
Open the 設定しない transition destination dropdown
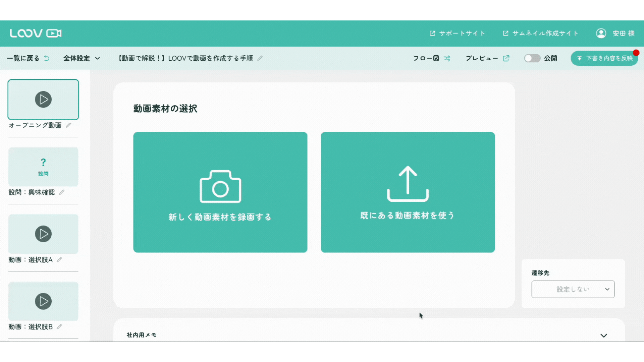click(573, 289)
